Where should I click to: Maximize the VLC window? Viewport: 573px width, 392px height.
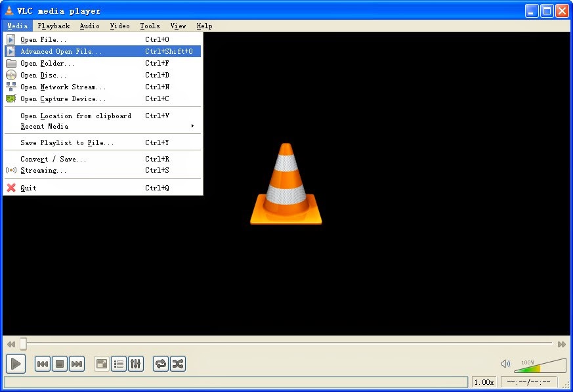547,11
